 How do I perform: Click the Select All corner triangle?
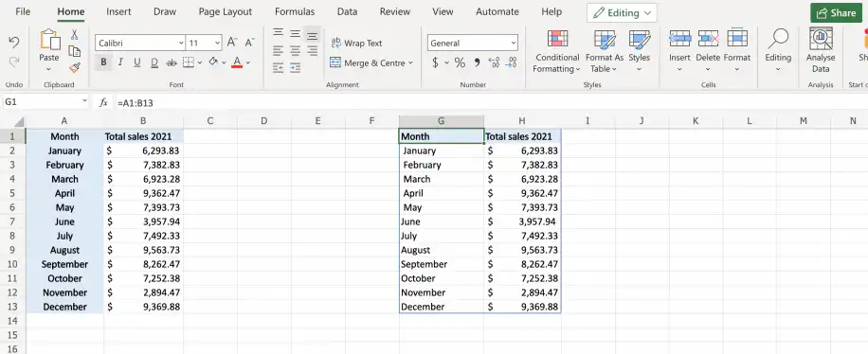point(19,122)
